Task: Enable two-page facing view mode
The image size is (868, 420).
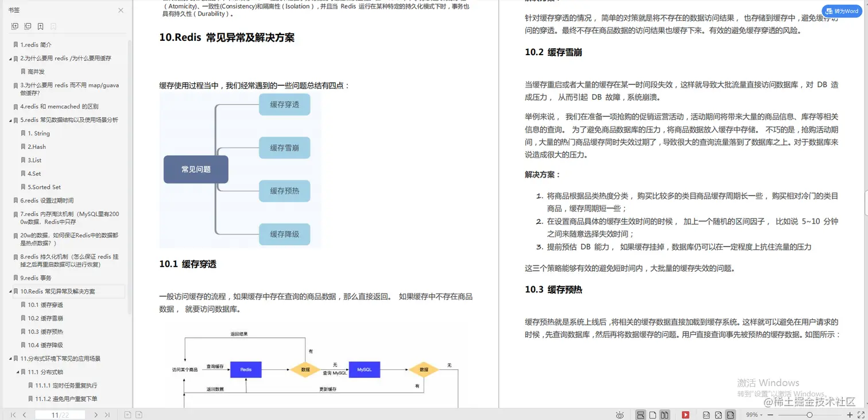Action: [665, 414]
